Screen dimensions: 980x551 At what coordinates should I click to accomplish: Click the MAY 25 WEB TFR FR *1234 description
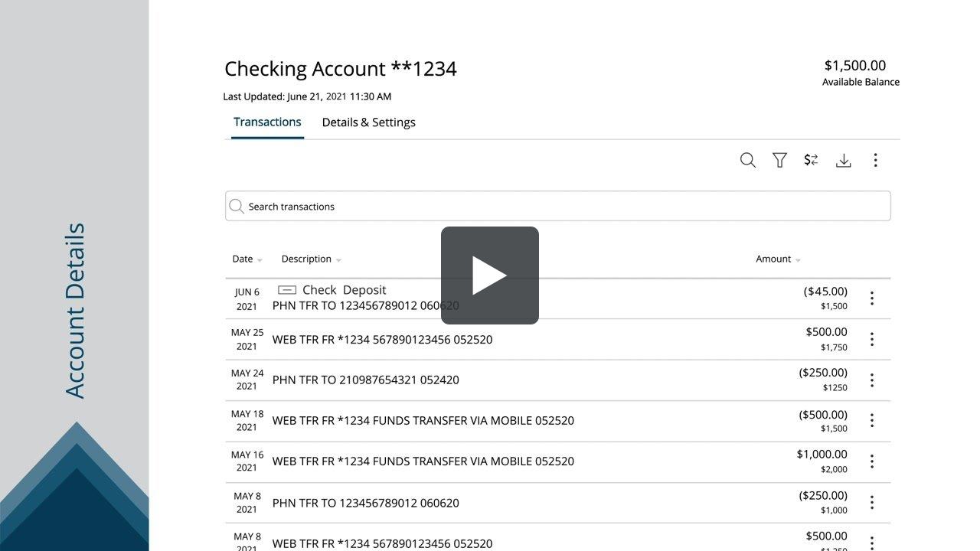[x=382, y=339]
